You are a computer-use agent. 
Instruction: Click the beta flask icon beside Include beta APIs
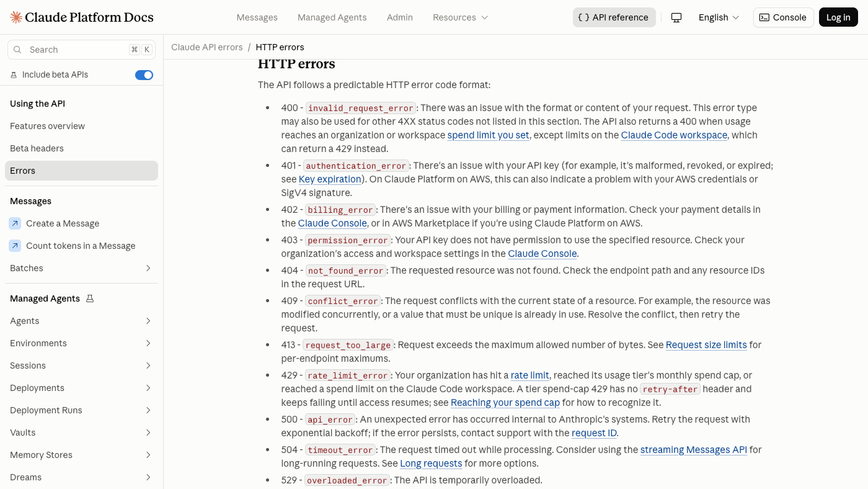click(x=14, y=74)
